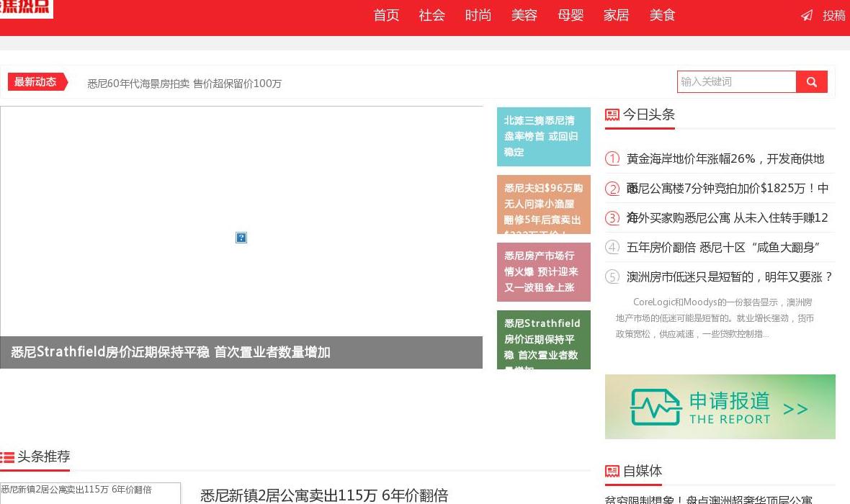The width and height of the screenshot is (850, 504).
Task: Click the circled number 1 headline marker
Action: tap(612, 158)
